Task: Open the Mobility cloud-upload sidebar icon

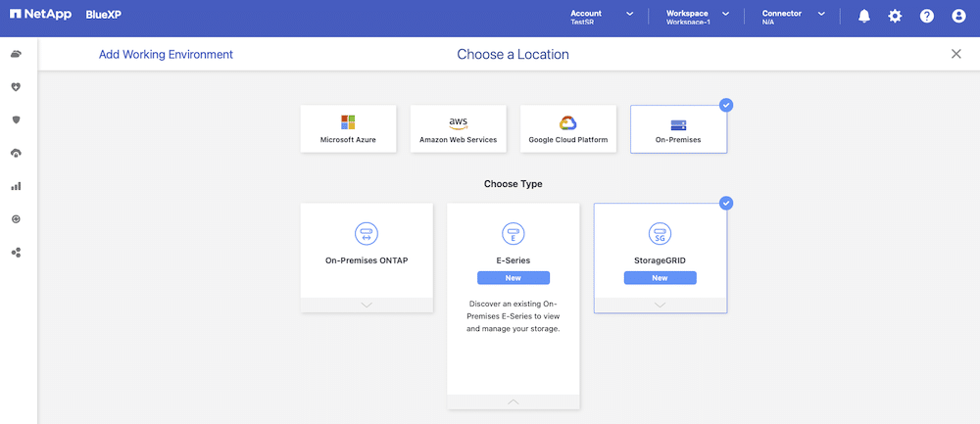Action: (17, 153)
